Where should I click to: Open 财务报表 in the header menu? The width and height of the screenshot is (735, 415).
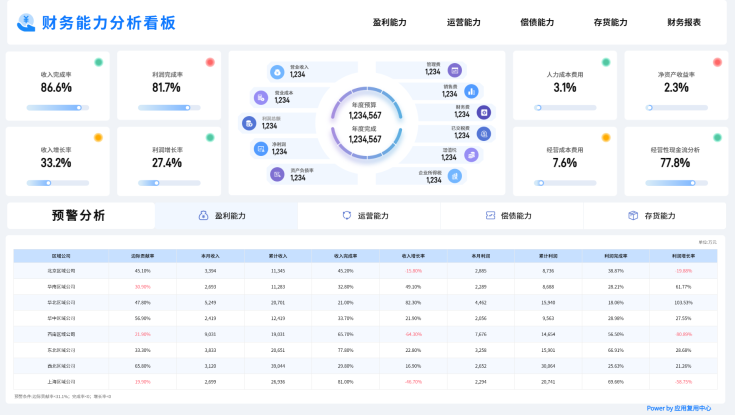pyautogui.click(x=684, y=22)
